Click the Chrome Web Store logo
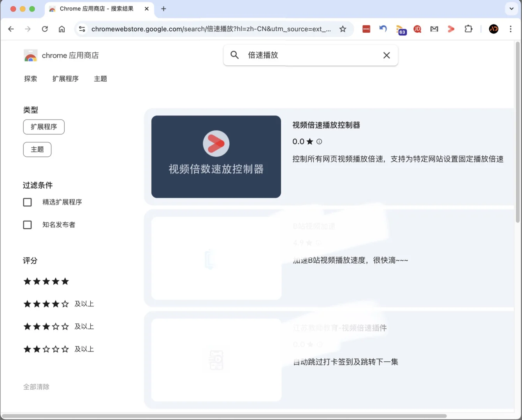This screenshot has width=522, height=420. (31, 55)
